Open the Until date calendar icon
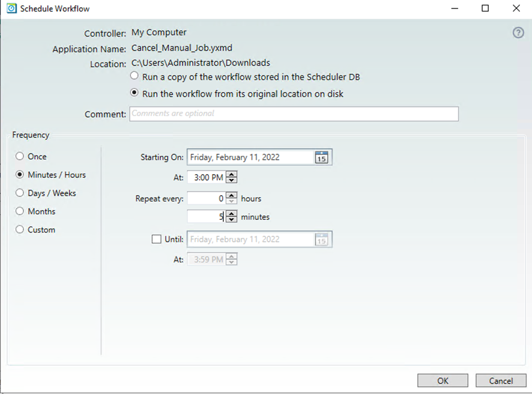 click(x=321, y=240)
